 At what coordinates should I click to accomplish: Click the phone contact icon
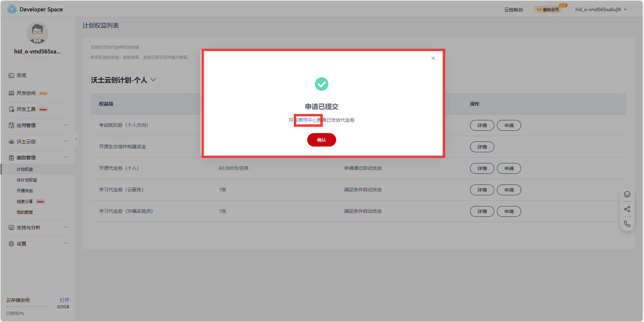(x=627, y=224)
